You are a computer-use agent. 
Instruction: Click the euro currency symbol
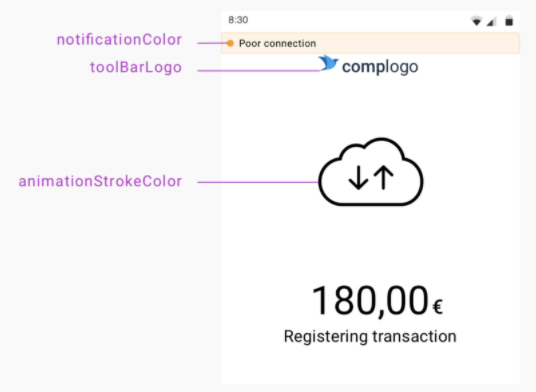(438, 307)
